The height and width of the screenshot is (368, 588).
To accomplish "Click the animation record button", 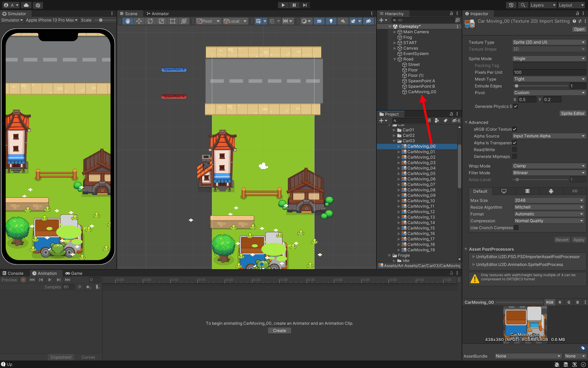I will click(x=23, y=280).
